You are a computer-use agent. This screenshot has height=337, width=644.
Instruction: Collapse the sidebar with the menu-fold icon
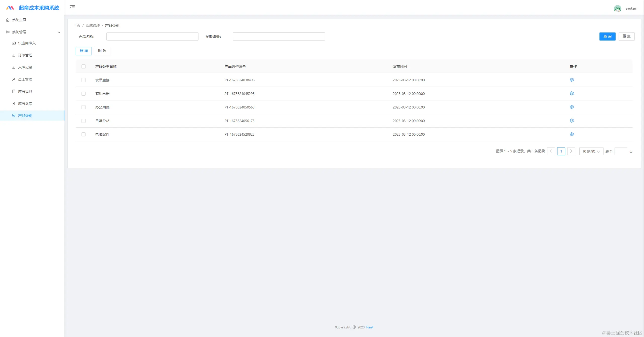[x=72, y=7]
